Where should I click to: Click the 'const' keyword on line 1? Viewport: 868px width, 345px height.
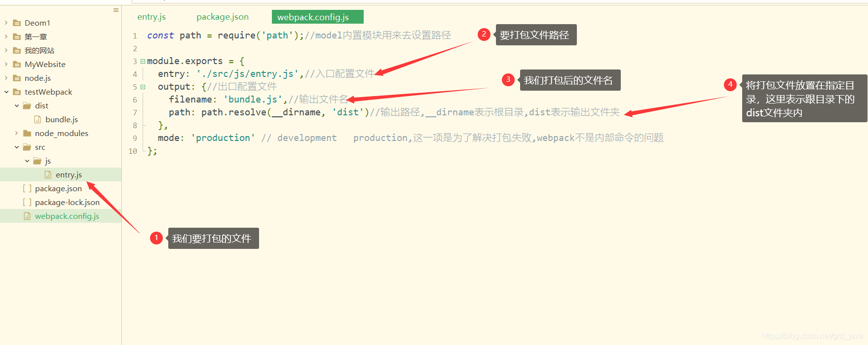click(160, 35)
